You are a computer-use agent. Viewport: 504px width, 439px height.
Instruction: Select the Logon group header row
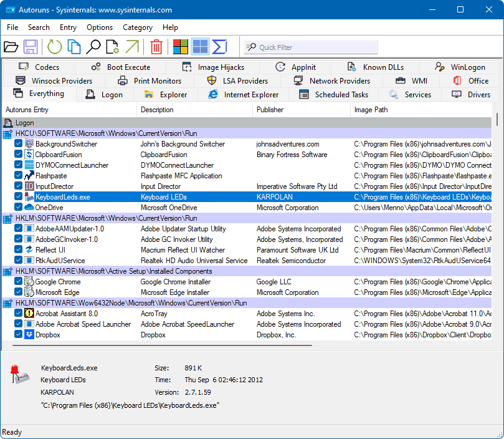[x=247, y=123]
